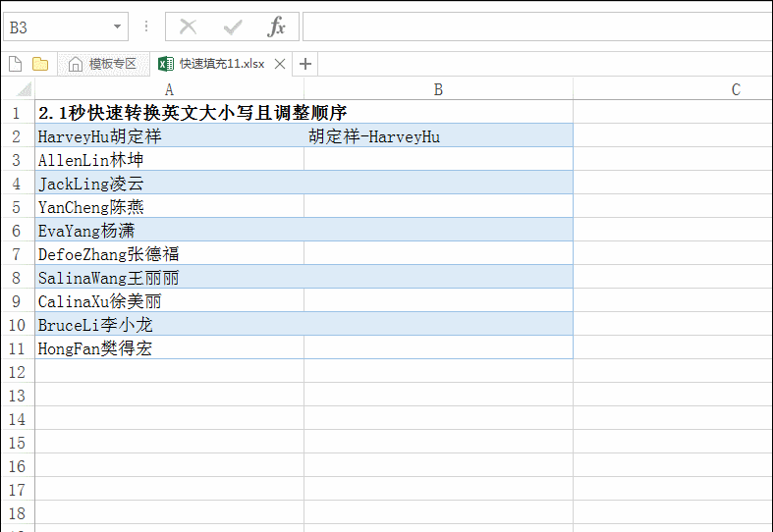Click inside the formula bar input
Screen dimensions: 773x532
(537, 27)
